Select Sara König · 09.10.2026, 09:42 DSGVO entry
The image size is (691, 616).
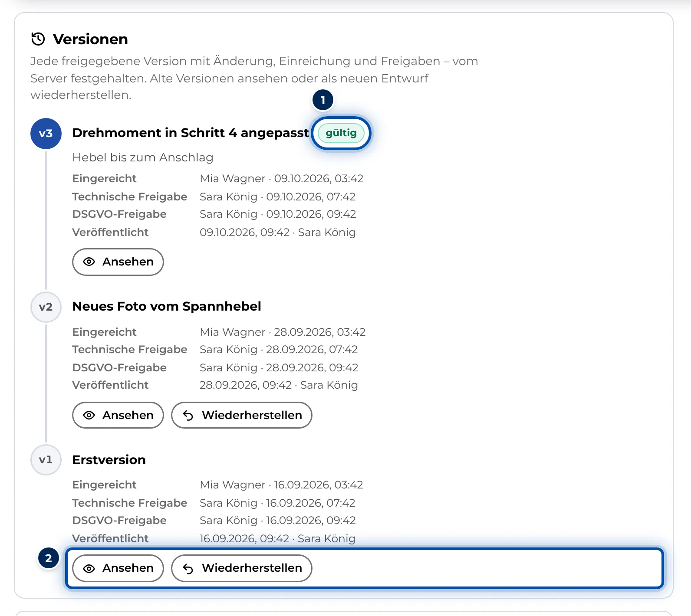click(278, 214)
